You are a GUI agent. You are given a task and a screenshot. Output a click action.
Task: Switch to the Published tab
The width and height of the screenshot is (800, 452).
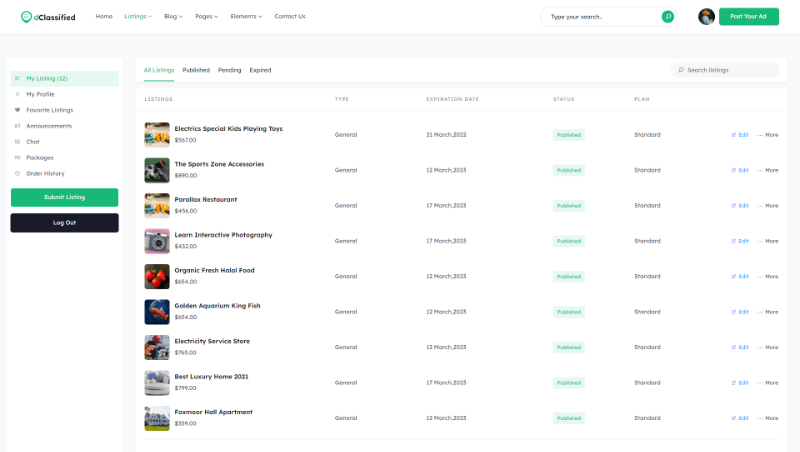(x=196, y=70)
